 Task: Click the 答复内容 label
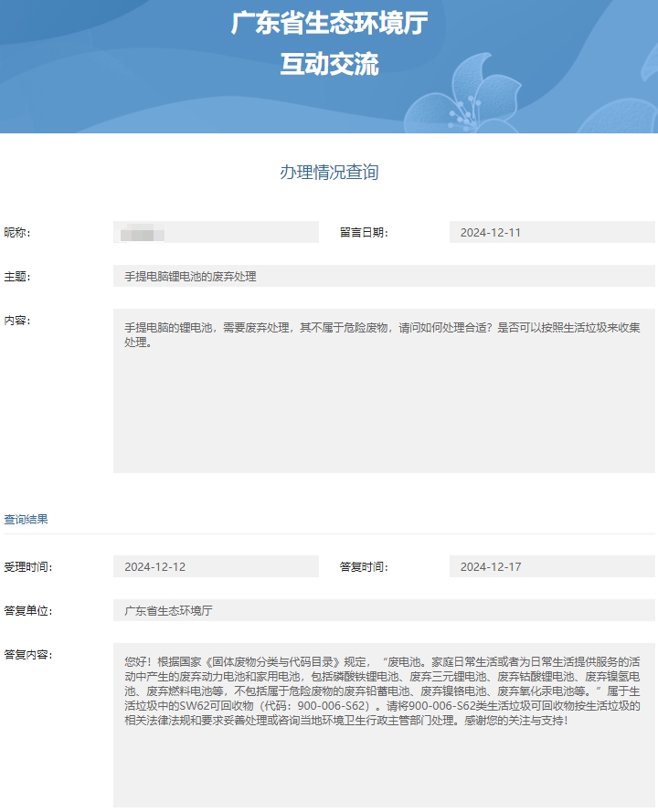[x=28, y=655]
